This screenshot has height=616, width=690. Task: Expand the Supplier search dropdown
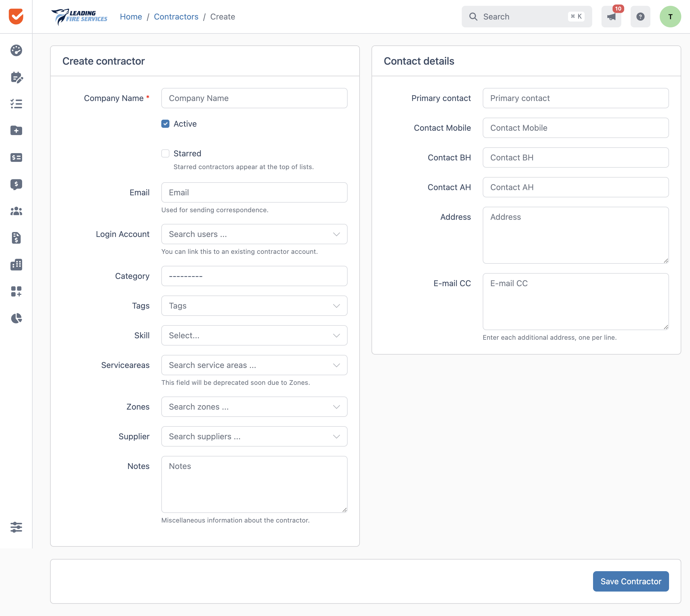point(254,437)
